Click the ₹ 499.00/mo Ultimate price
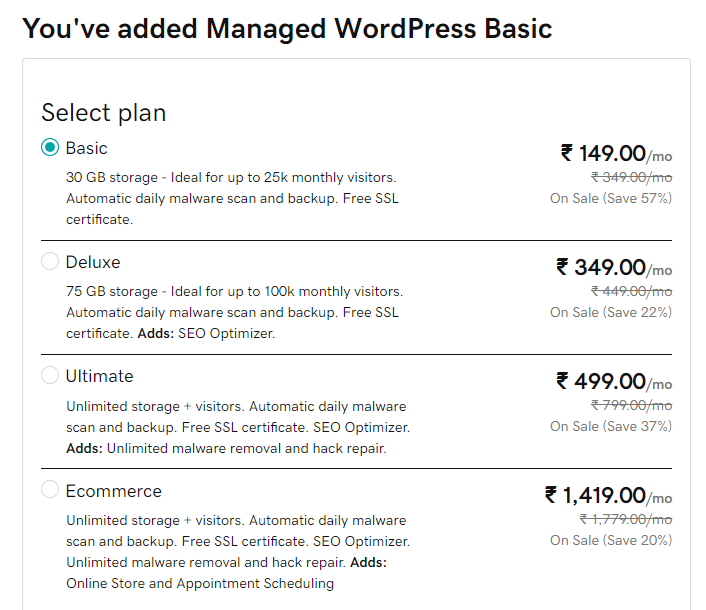The width and height of the screenshot is (706, 610). click(x=614, y=381)
